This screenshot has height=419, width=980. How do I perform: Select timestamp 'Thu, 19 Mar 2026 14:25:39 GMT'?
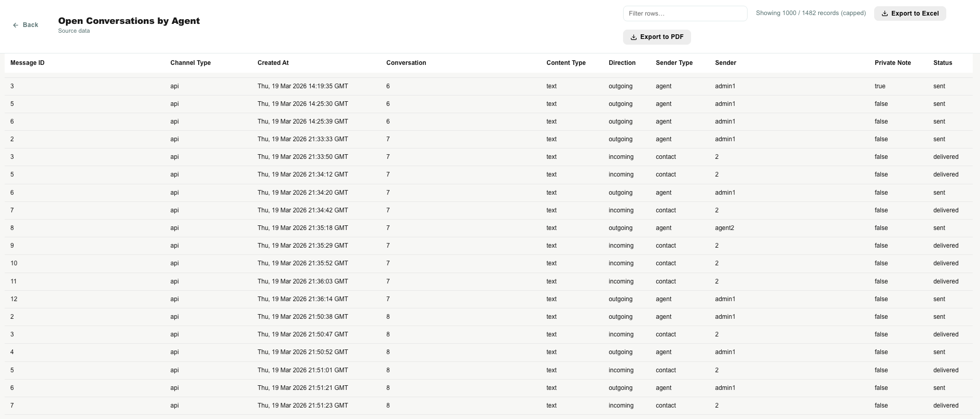pyautogui.click(x=302, y=121)
